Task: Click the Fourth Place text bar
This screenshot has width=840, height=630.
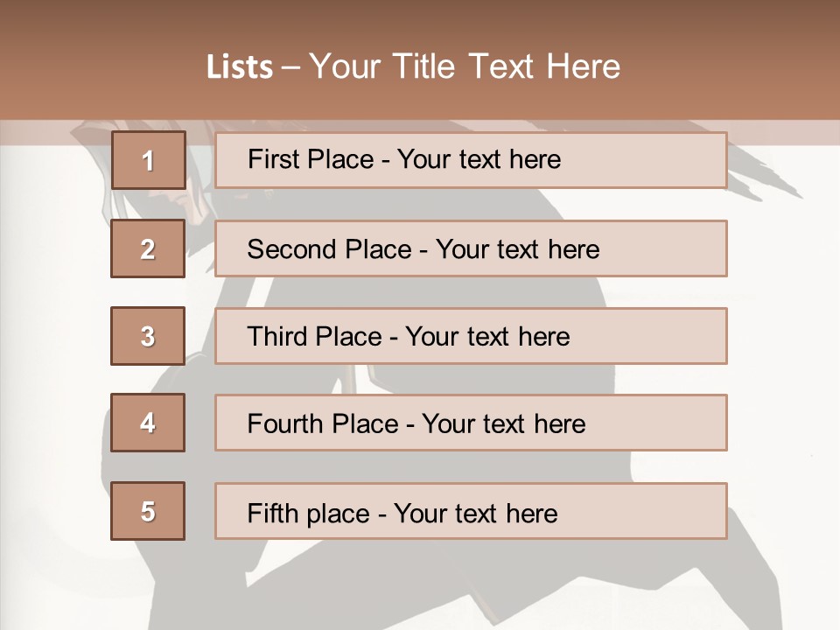Action: tap(471, 423)
